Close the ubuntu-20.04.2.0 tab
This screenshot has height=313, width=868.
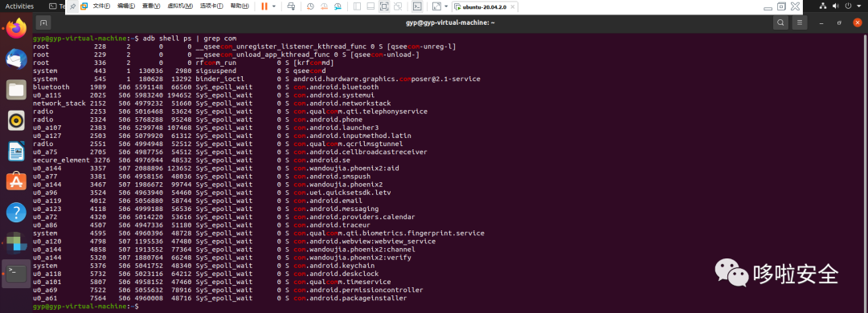513,6
